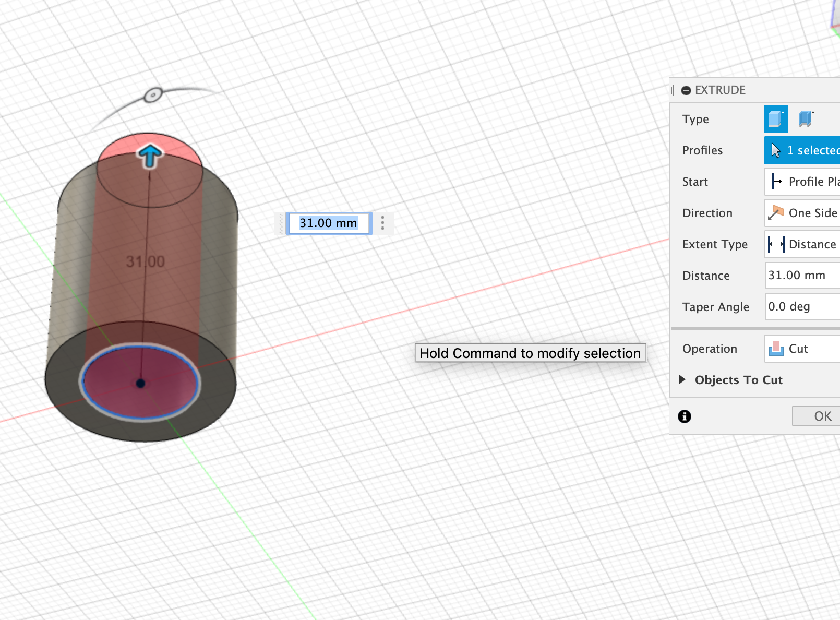
Task: Select the solid Extrude type icon
Action: 776,119
